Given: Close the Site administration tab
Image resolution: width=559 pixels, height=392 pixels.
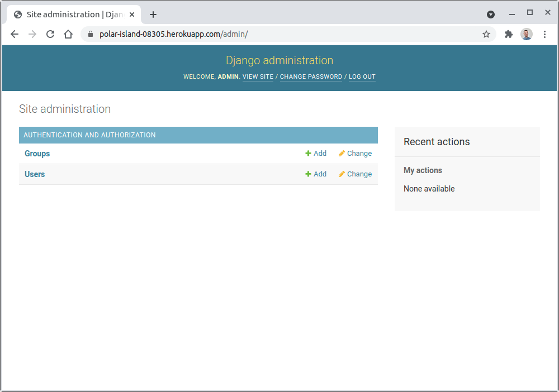Looking at the screenshot, I should 132,15.
